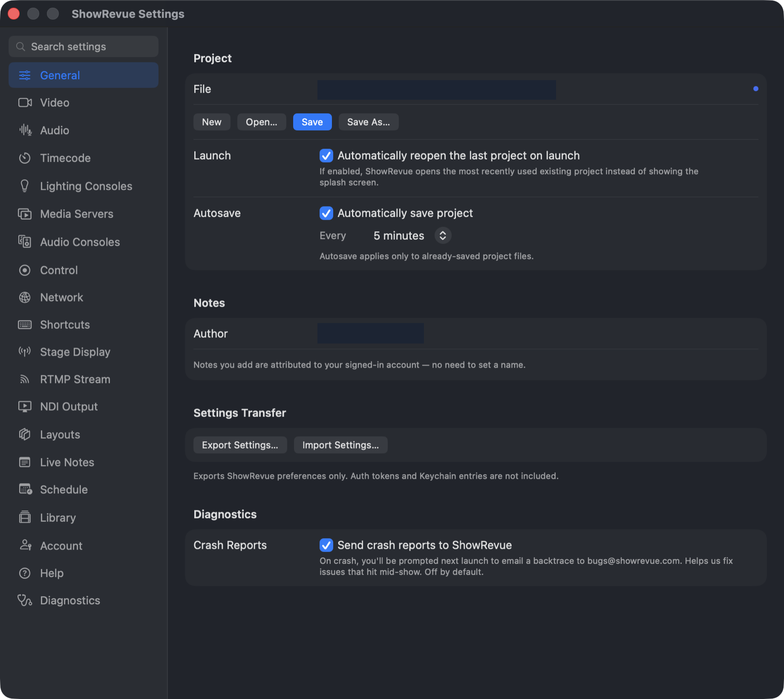Open Layouts settings
This screenshot has width=784, height=699.
[83, 434]
